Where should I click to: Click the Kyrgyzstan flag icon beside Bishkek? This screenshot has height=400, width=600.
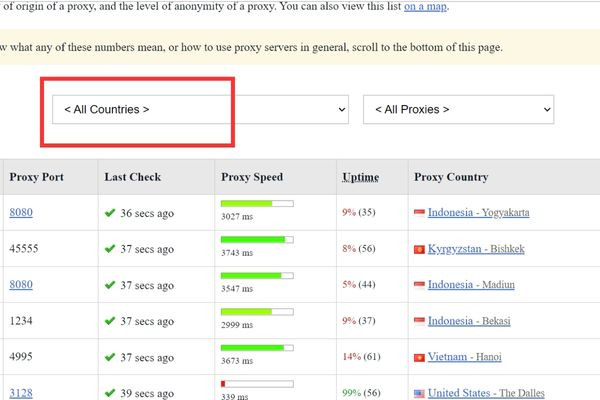coord(419,250)
